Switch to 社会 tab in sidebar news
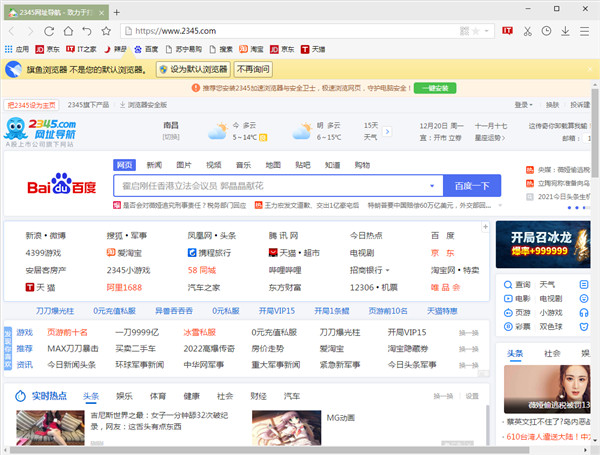Viewport: 600px width, 455px height. (552, 353)
